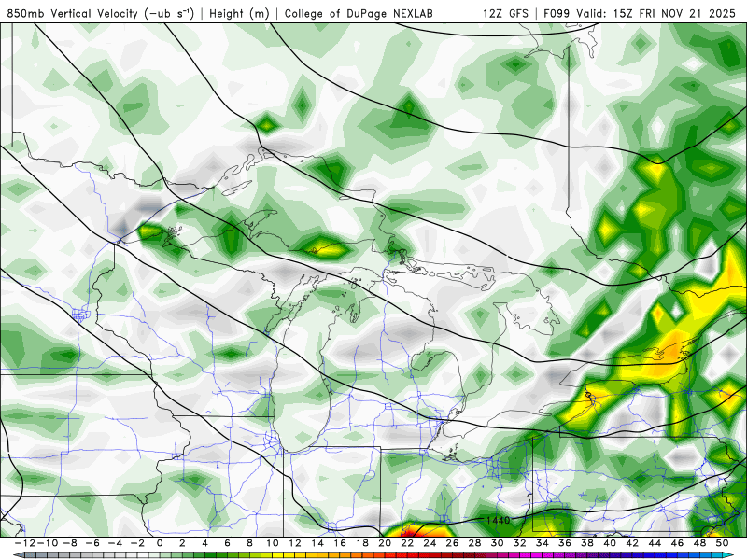
Task: Click the "30" color scale value
Action: tap(498, 543)
